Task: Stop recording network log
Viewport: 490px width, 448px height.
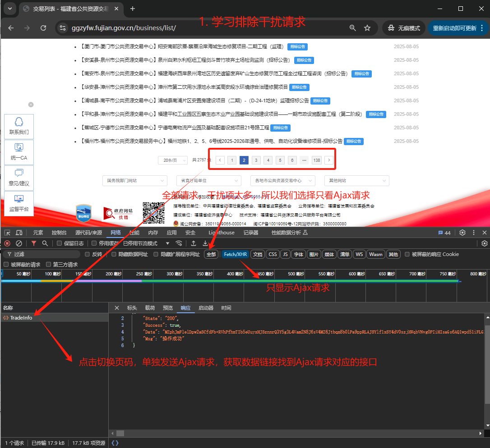Action: coord(8,243)
